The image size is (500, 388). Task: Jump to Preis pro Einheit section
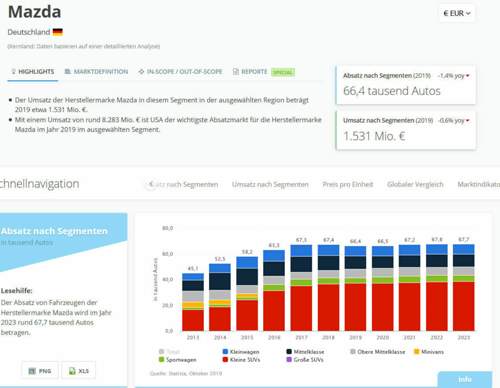tap(348, 184)
